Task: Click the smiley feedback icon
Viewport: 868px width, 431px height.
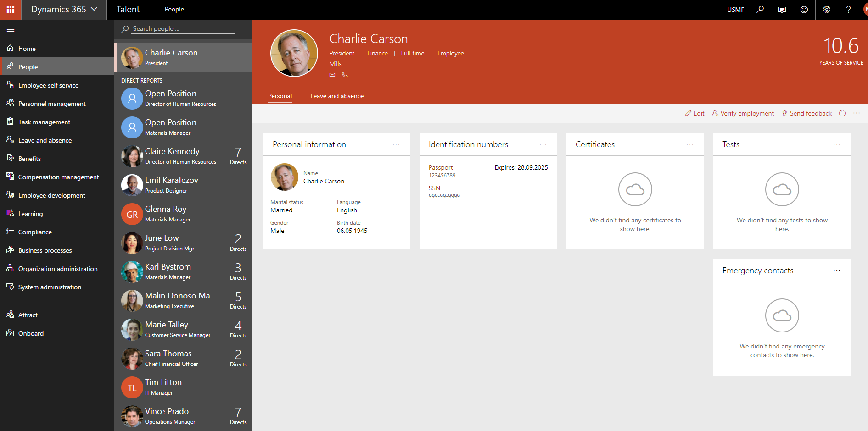Action: (x=804, y=10)
